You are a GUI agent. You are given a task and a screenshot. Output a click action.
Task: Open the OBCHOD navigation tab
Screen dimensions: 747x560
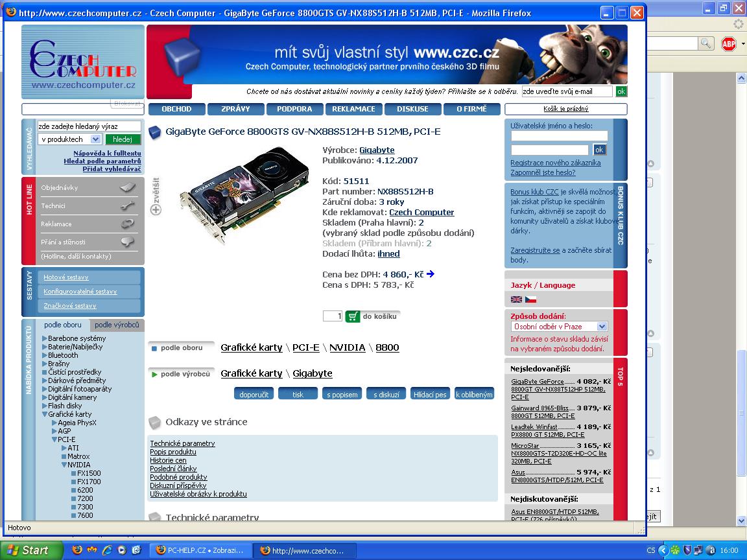point(177,109)
